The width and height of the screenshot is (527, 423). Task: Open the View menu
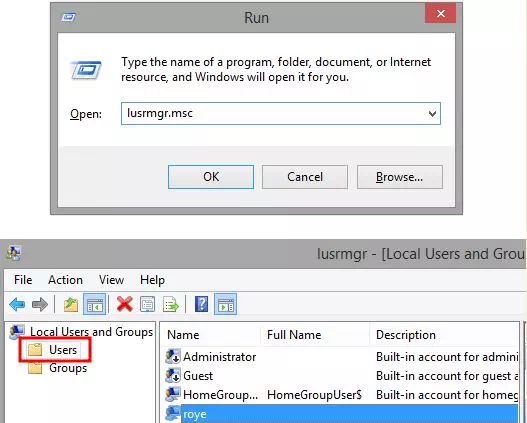point(111,280)
